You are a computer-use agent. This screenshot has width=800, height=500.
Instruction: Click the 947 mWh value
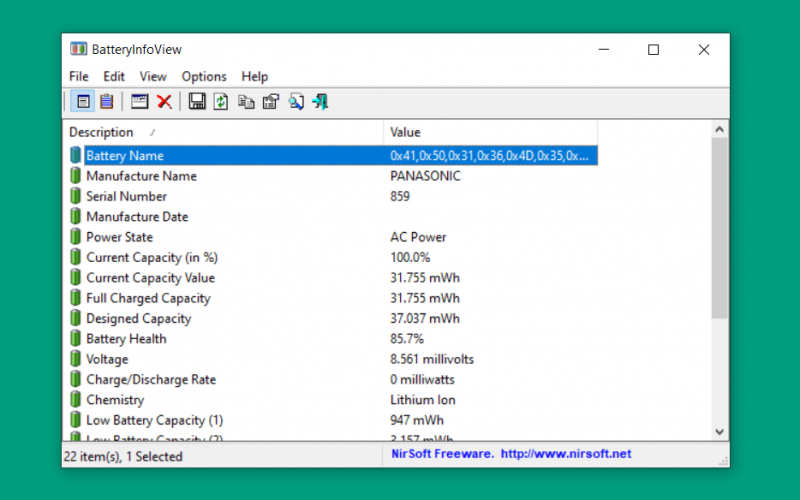tap(417, 420)
